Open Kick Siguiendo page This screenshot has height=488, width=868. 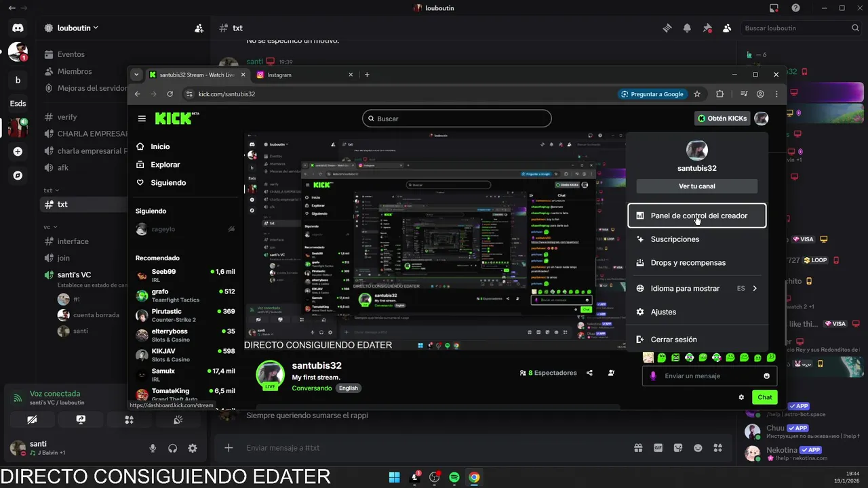[167, 183]
